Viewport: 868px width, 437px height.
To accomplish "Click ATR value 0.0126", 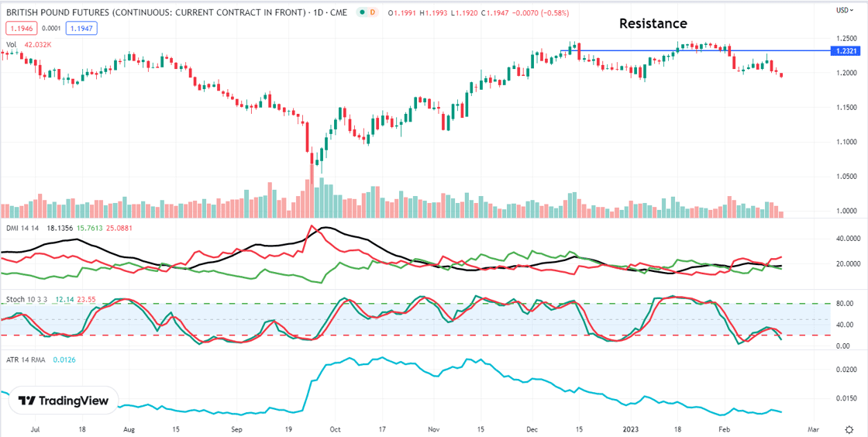I will tap(64, 360).
